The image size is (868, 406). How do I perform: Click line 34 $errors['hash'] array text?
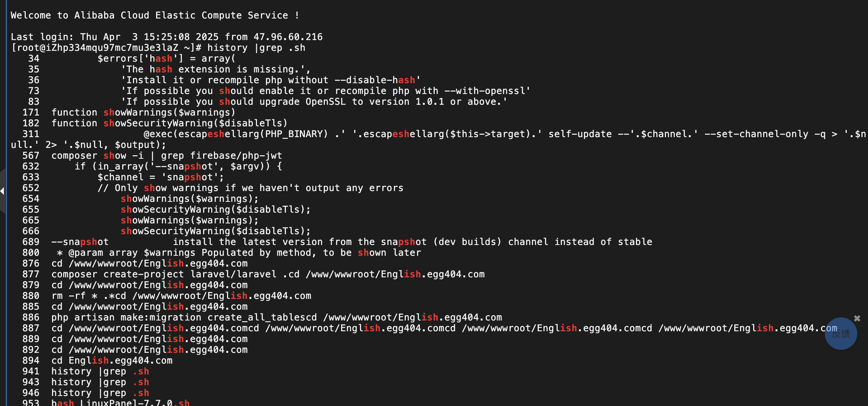167,59
